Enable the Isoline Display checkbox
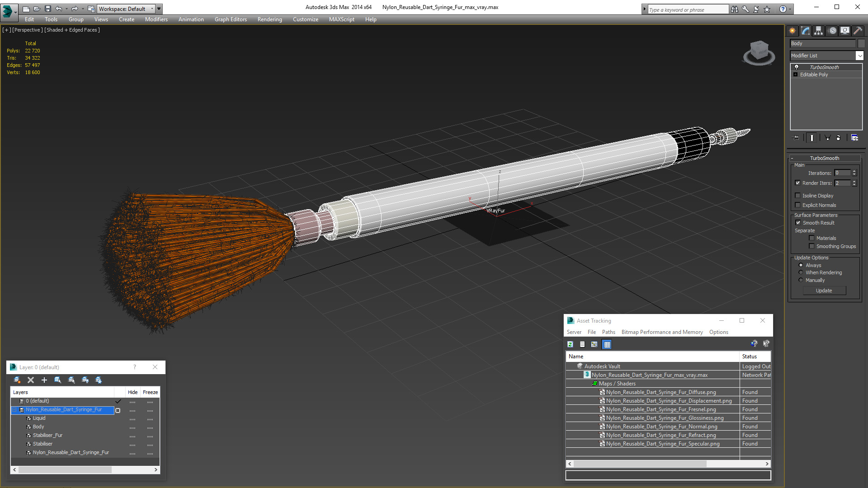 (798, 196)
